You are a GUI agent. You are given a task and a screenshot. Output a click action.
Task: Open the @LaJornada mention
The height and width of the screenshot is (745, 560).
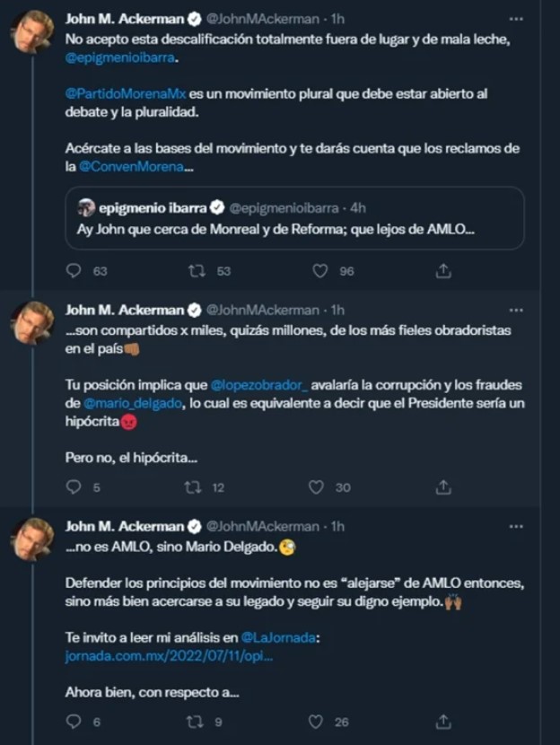click(x=278, y=637)
